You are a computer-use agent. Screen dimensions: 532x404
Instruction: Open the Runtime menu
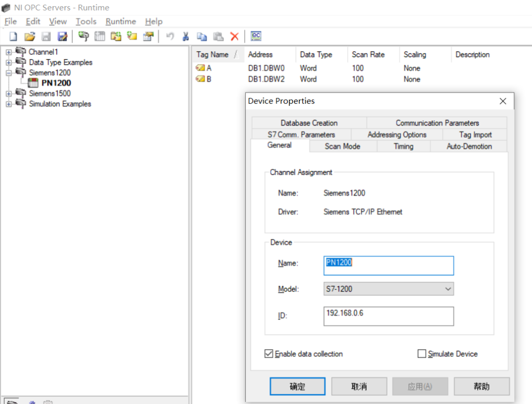(120, 21)
